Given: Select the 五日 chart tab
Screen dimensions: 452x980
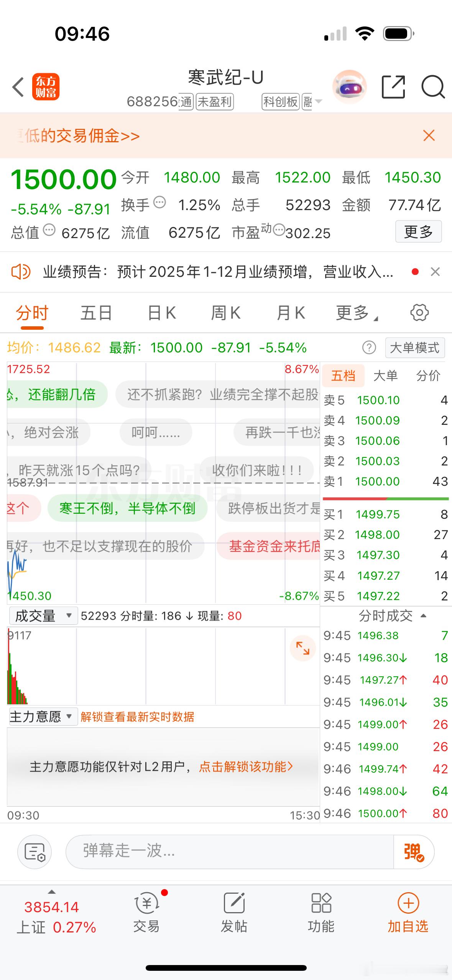Looking at the screenshot, I should pyautogui.click(x=96, y=313).
